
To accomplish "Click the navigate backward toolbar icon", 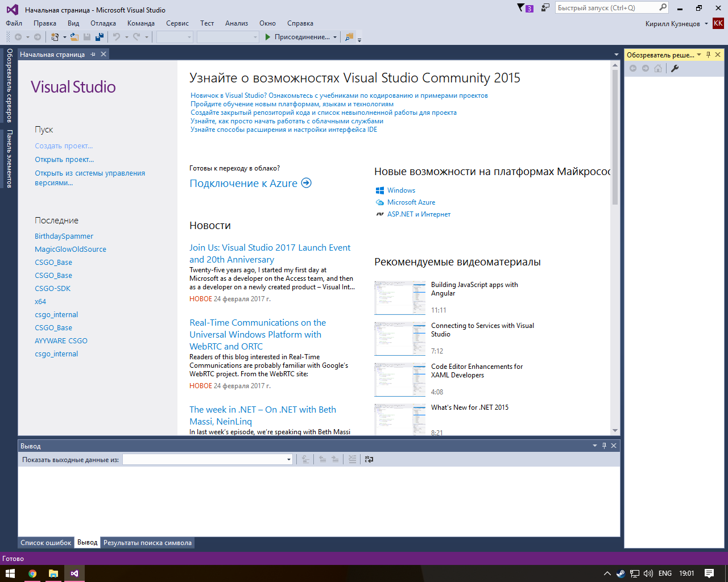I will (18, 37).
